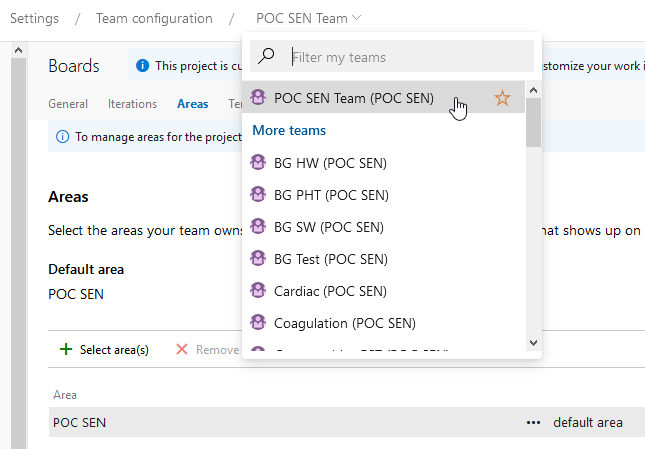The width and height of the screenshot is (645, 449).
Task: Click the Remove button in areas toolbar
Action: click(x=208, y=349)
